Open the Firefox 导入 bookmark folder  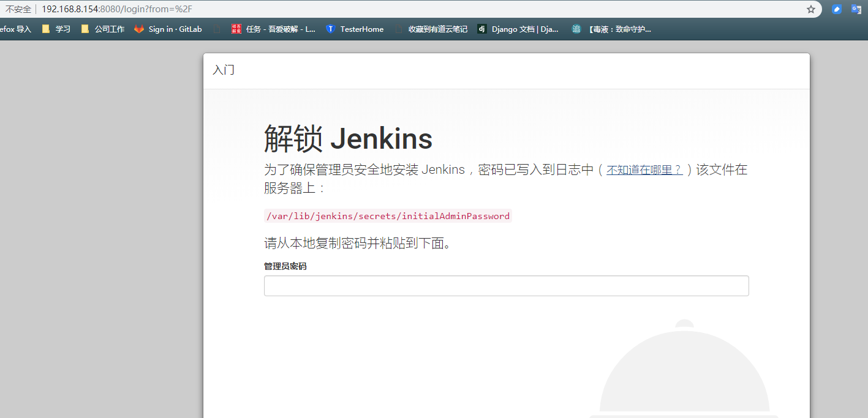point(15,29)
